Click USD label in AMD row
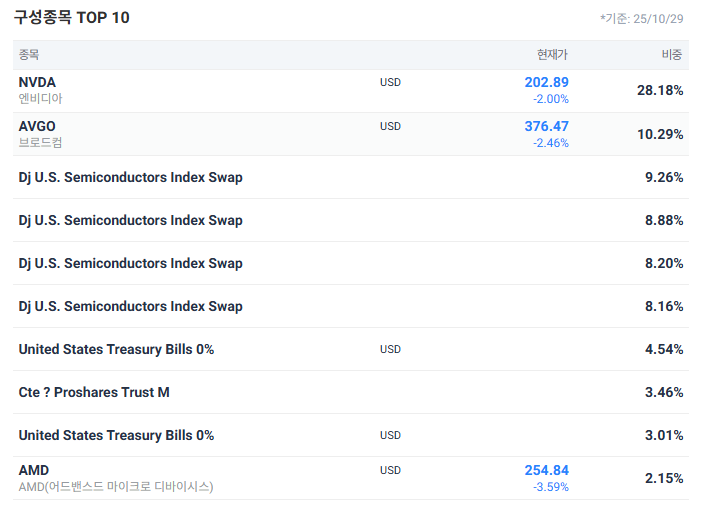Image resolution: width=705 pixels, height=515 pixels. click(x=390, y=470)
